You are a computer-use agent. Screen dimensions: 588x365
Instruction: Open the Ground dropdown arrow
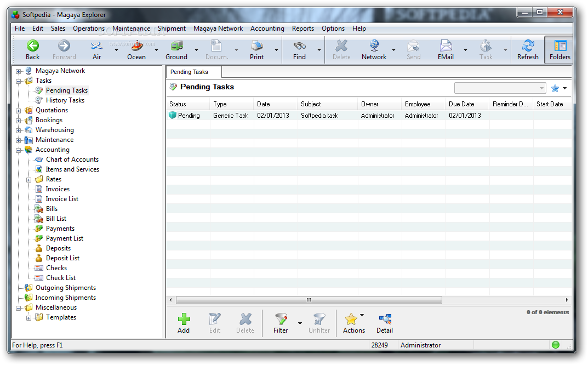pyautogui.click(x=197, y=50)
